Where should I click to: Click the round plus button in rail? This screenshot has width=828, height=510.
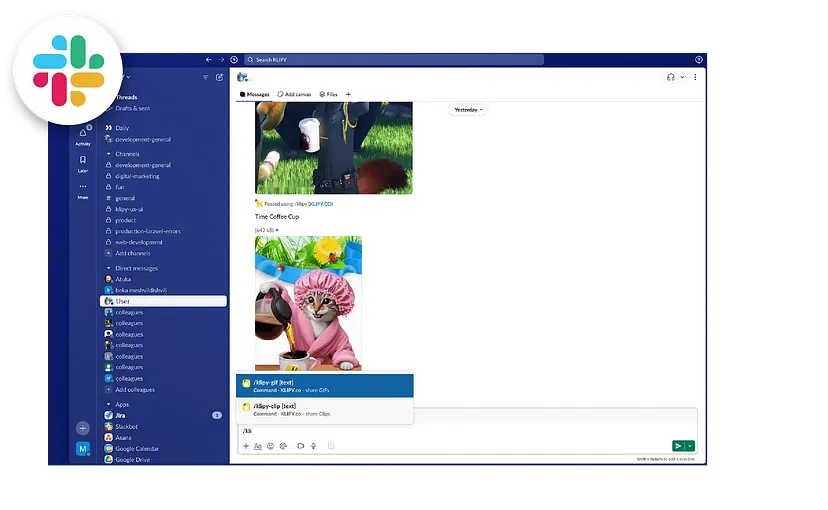click(82, 428)
